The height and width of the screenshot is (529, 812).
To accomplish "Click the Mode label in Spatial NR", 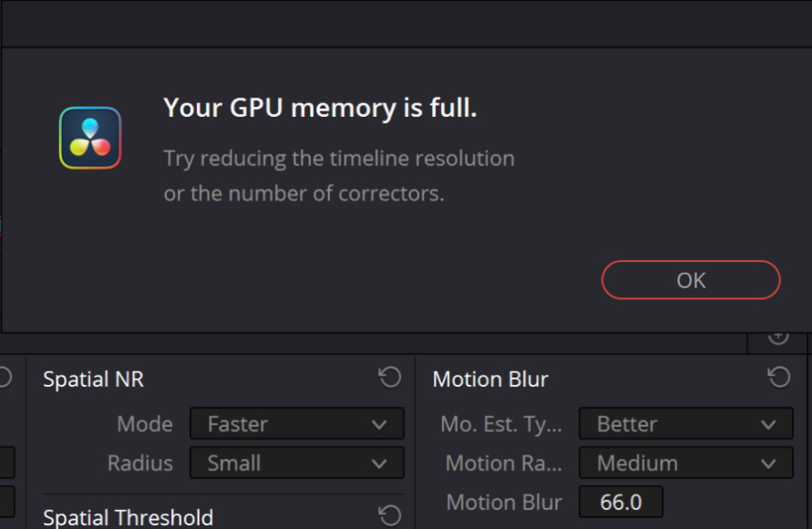I will pos(144,424).
